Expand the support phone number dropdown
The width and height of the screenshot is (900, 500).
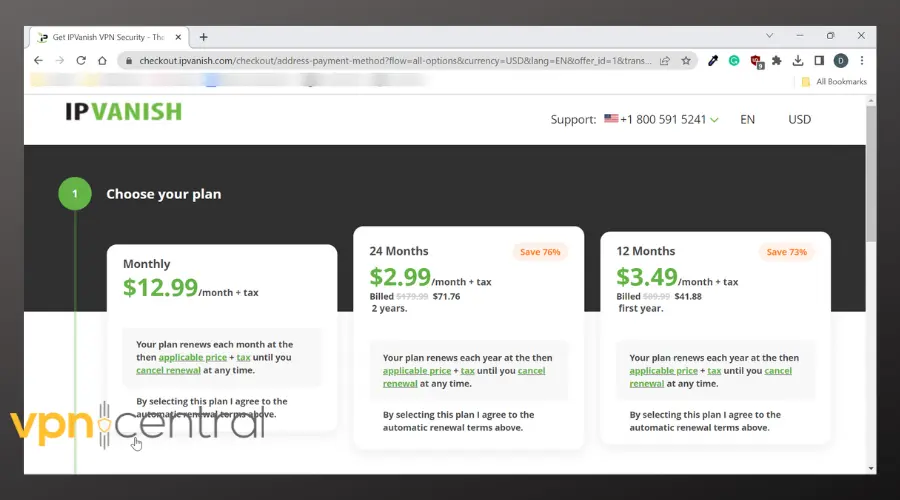714,119
